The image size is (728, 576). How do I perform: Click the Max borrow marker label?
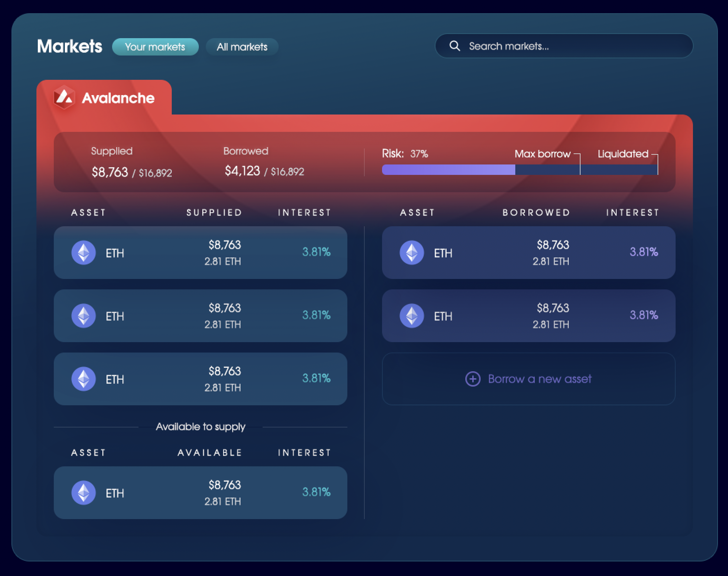[x=542, y=154]
